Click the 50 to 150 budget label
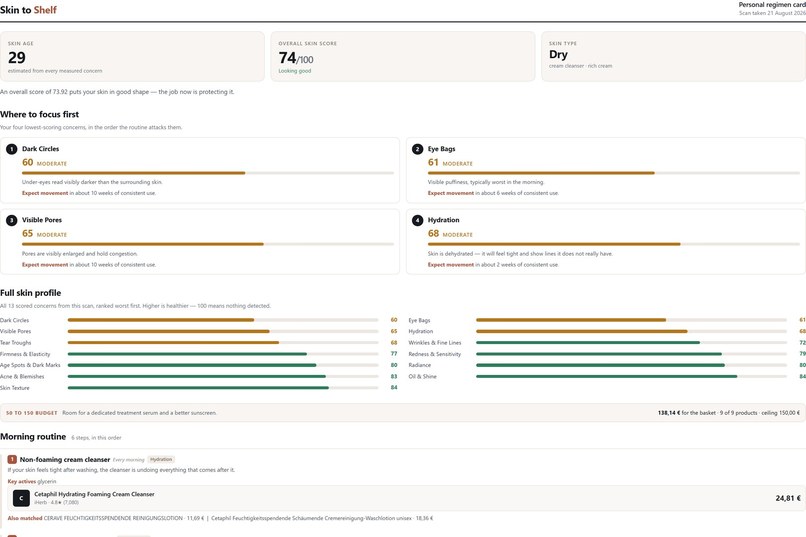The width and height of the screenshot is (806, 537). pyautogui.click(x=31, y=413)
